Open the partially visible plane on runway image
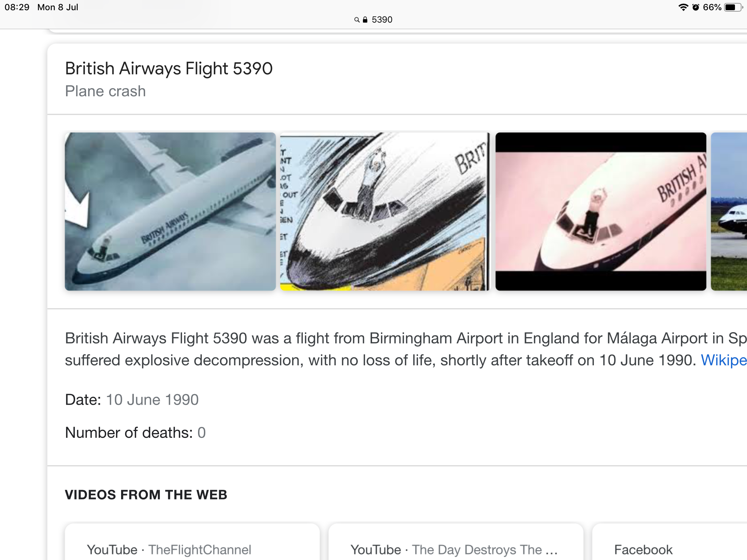 pos(729,211)
